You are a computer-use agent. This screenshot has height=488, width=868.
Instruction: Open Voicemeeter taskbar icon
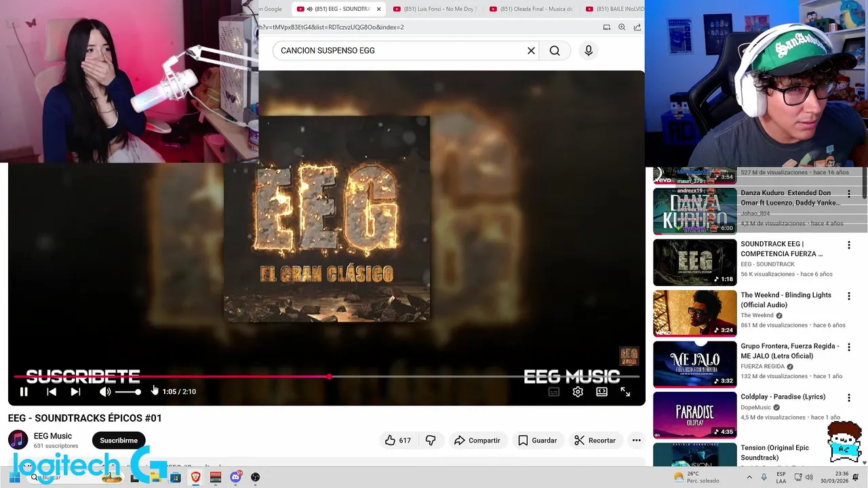pyautogui.click(x=216, y=477)
